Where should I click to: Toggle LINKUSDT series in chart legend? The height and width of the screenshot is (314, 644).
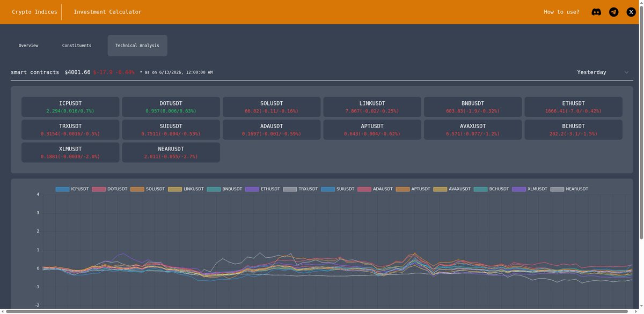click(186, 189)
